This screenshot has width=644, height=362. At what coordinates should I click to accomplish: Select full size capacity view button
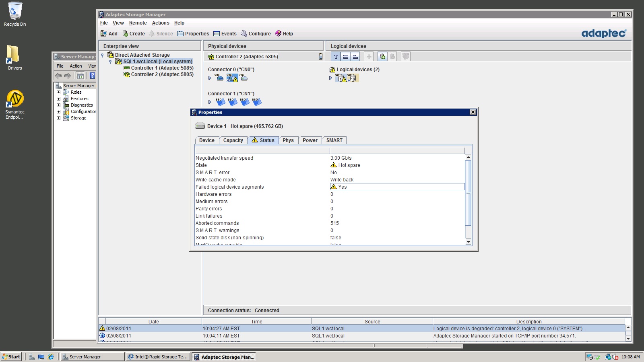click(x=345, y=57)
